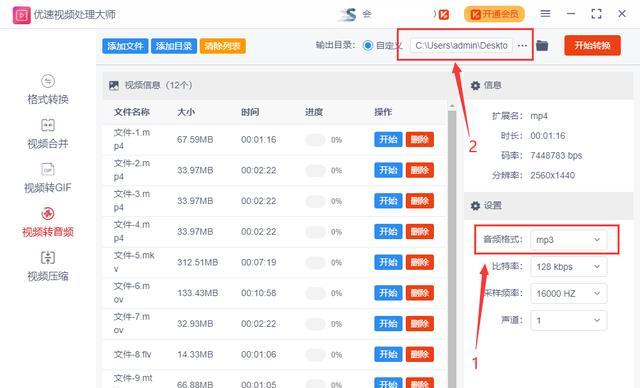Click the 大小 column header
This screenshot has height=388, width=640.
pyautogui.click(x=186, y=112)
